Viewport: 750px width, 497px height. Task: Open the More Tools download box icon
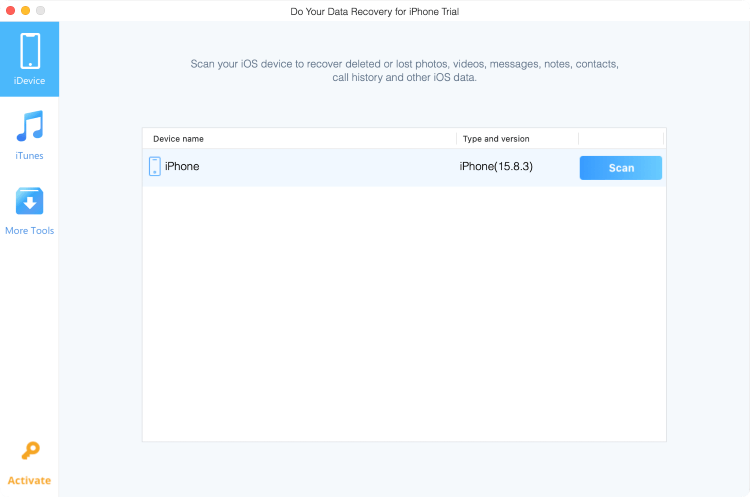(30, 201)
